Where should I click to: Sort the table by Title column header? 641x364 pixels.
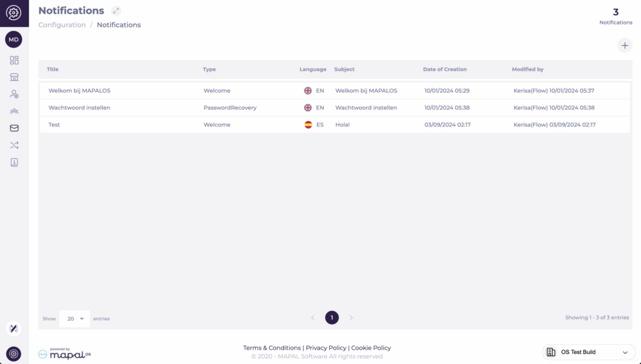pos(53,69)
